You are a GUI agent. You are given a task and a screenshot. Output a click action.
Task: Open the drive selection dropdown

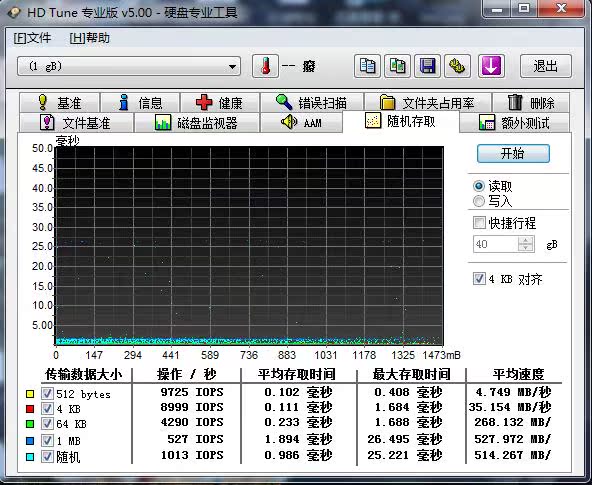click(x=129, y=66)
